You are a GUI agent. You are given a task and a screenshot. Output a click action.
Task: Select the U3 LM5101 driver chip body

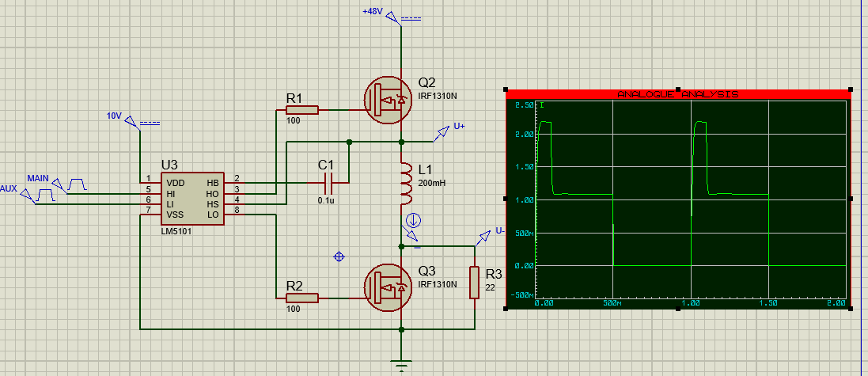191,198
